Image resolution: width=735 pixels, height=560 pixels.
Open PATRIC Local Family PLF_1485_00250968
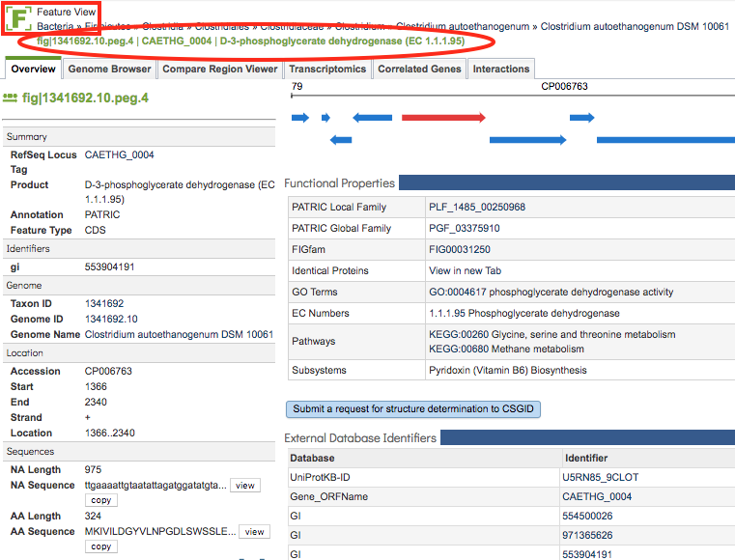tap(477, 207)
